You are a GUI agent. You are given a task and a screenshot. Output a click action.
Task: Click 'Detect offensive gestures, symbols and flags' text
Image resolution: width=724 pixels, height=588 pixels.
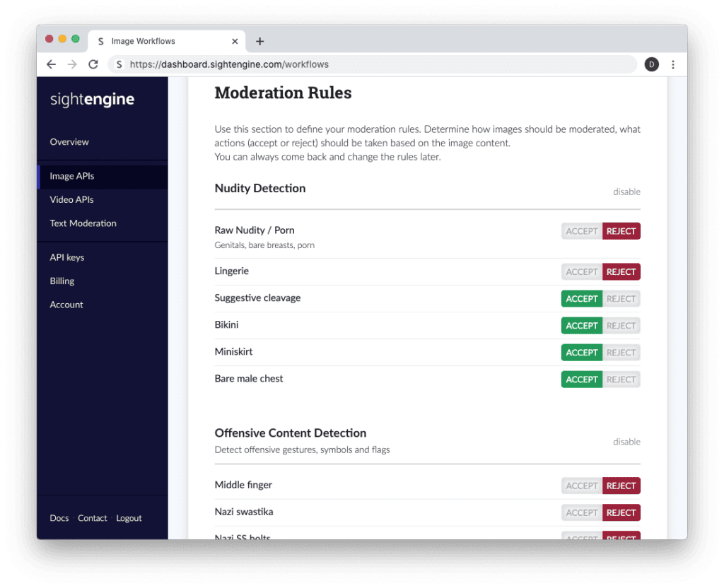303,449
